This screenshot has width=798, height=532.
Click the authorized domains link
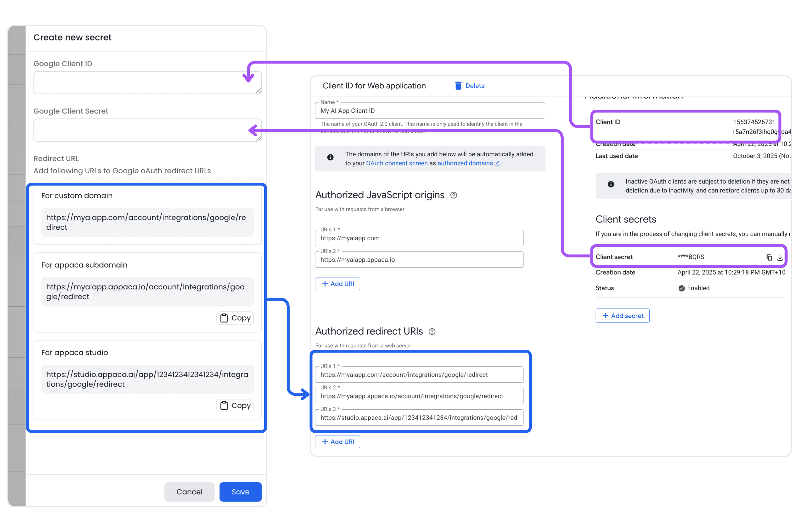coord(465,163)
